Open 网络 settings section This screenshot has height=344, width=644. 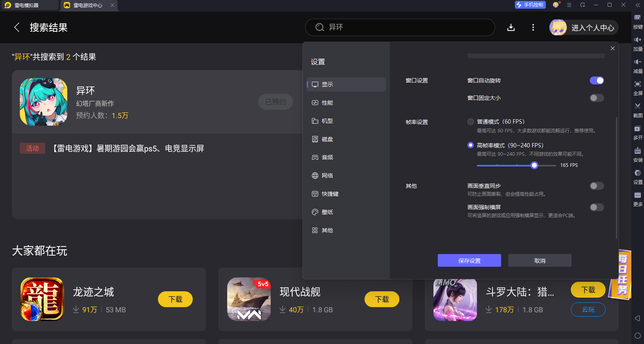[346, 176]
